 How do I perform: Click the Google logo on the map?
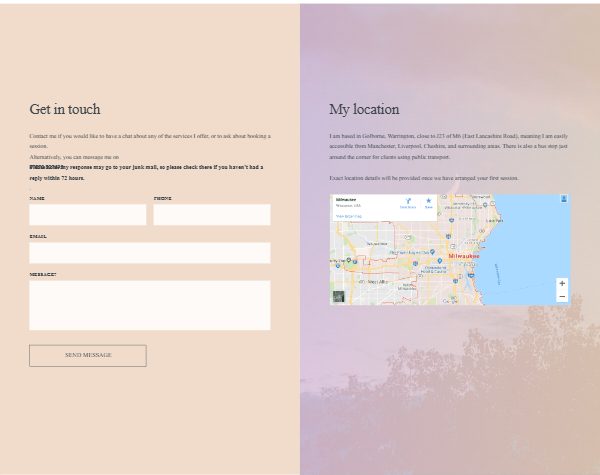pyautogui.click(x=450, y=300)
